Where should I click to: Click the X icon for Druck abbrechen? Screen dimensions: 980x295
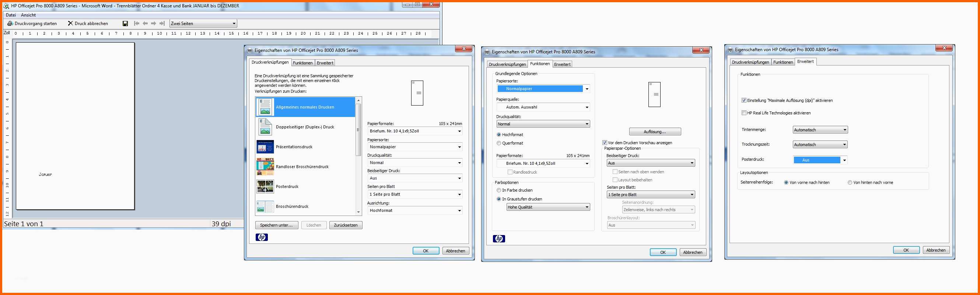70,24
